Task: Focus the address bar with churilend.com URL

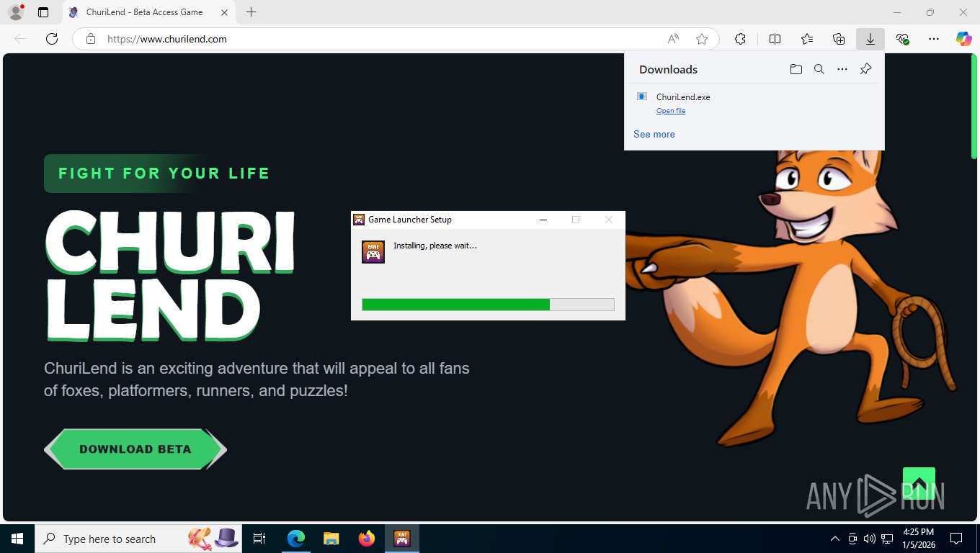Action: click(x=382, y=39)
